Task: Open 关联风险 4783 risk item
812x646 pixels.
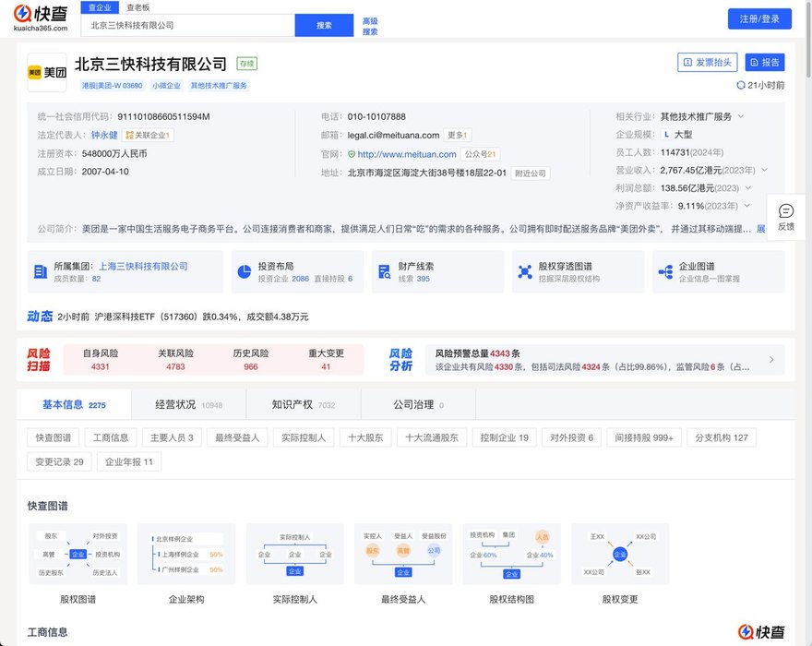Action: (175, 360)
